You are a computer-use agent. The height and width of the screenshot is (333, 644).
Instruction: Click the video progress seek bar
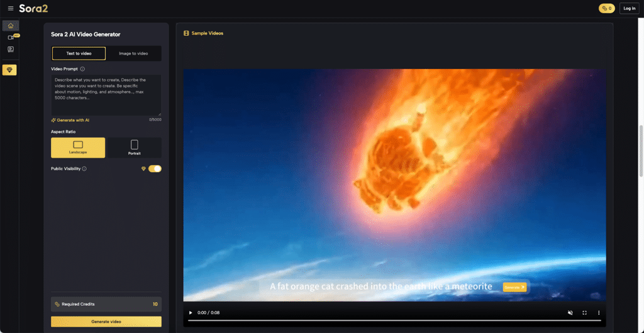pyautogui.click(x=394, y=320)
